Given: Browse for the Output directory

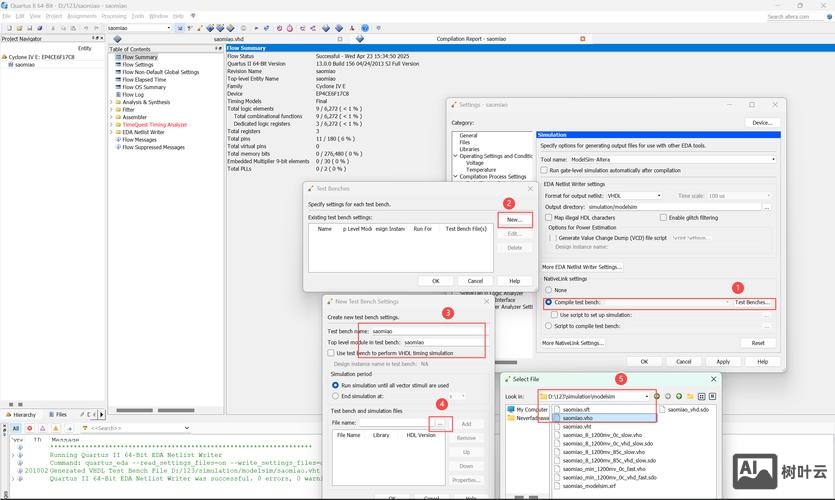Looking at the screenshot, I should (767, 207).
